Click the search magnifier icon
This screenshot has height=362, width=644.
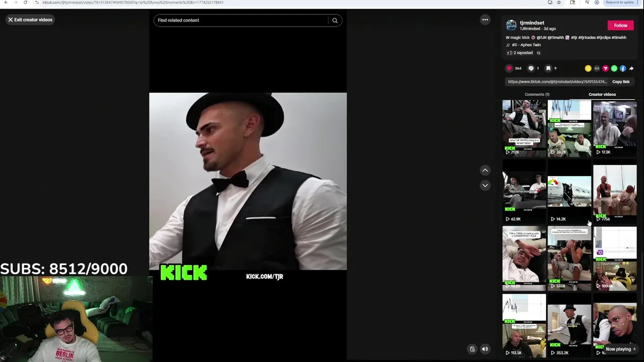pyautogui.click(x=335, y=20)
